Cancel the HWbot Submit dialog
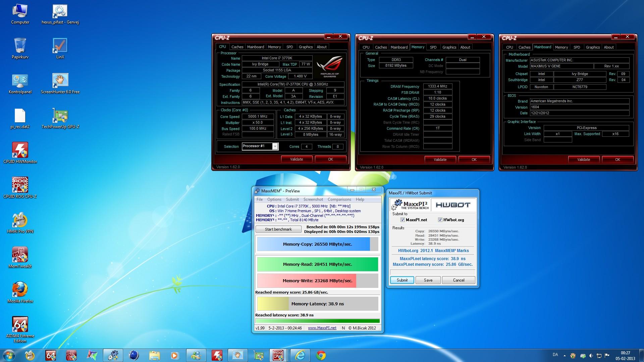 (459, 280)
